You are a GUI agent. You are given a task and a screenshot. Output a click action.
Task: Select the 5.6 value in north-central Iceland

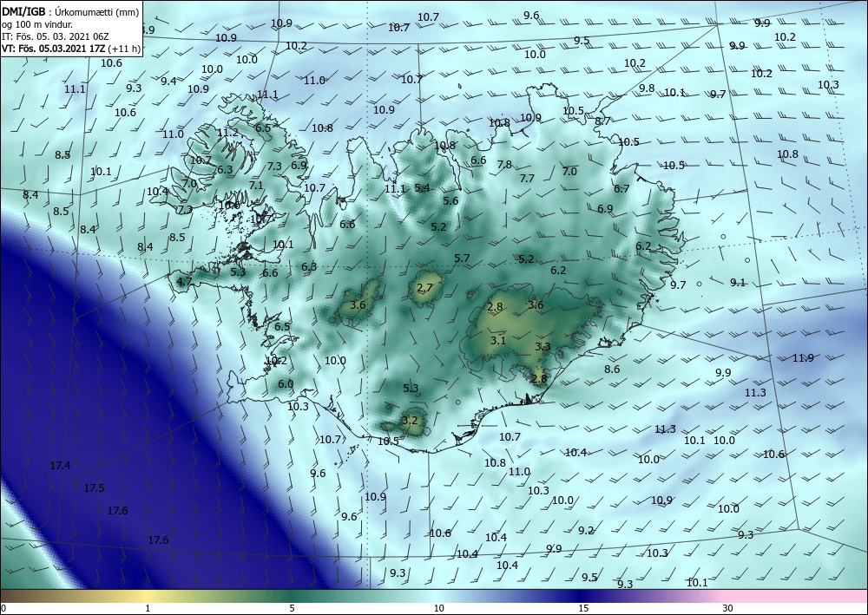tap(450, 200)
